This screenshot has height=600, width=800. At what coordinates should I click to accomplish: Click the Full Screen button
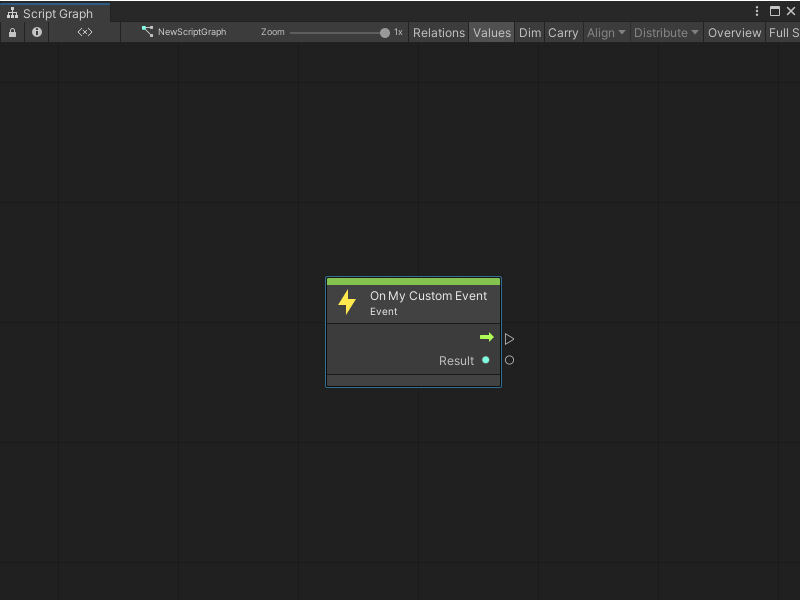click(784, 32)
